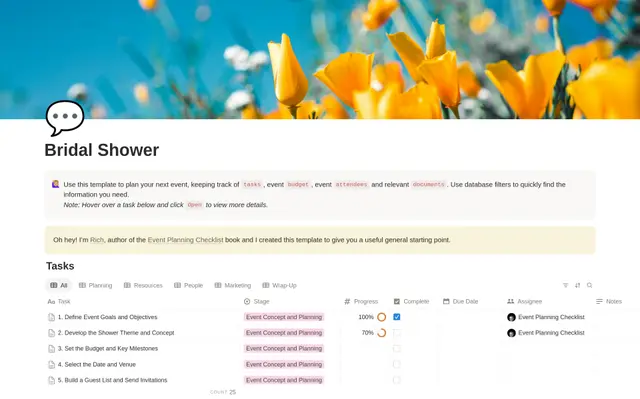
Task: Open the sort icon in Tasks toolbar
Action: (x=578, y=285)
